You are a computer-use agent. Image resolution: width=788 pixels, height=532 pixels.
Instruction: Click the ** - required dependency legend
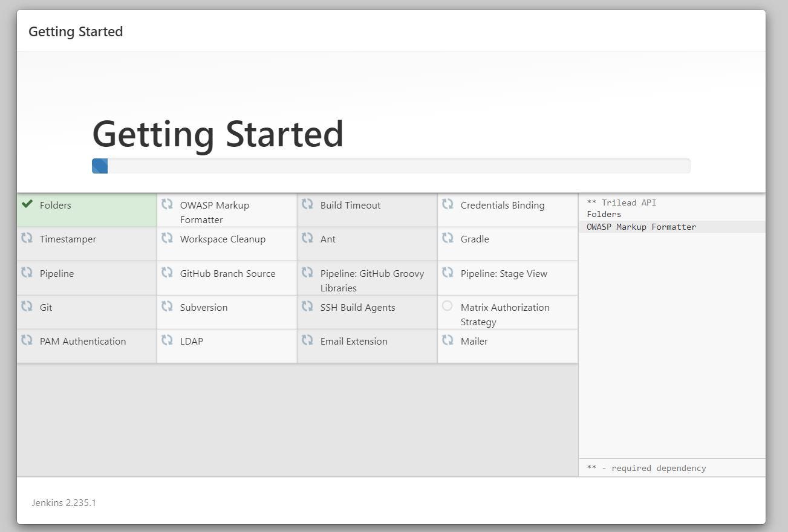646,468
